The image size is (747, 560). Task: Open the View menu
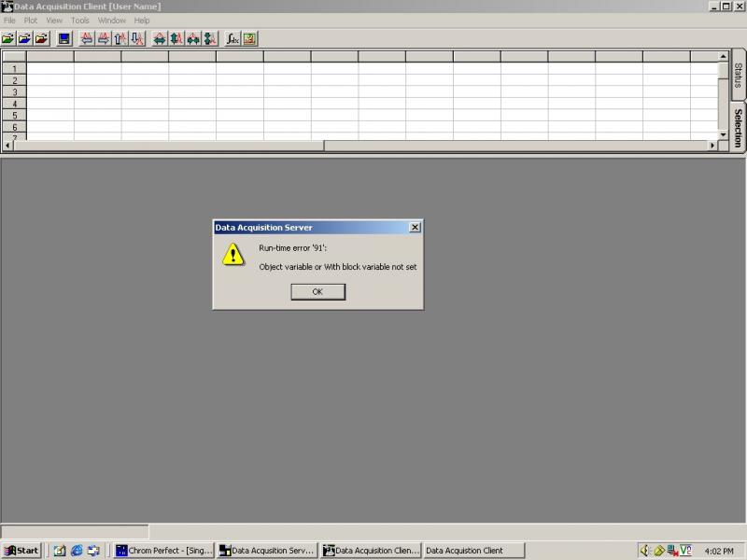click(54, 21)
